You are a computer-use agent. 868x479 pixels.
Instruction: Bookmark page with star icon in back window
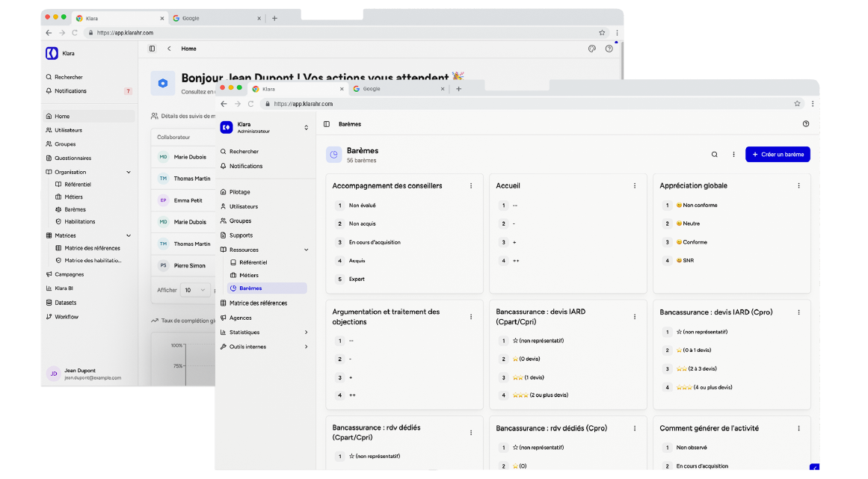pos(602,33)
